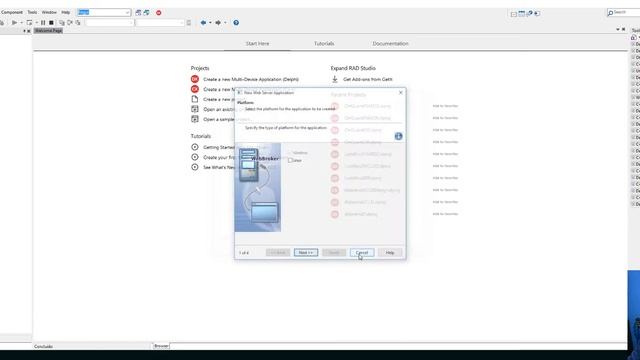Click the round blue Help icon in the toolbar
This screenshot has width=640, height=360.
click(236, 23)
